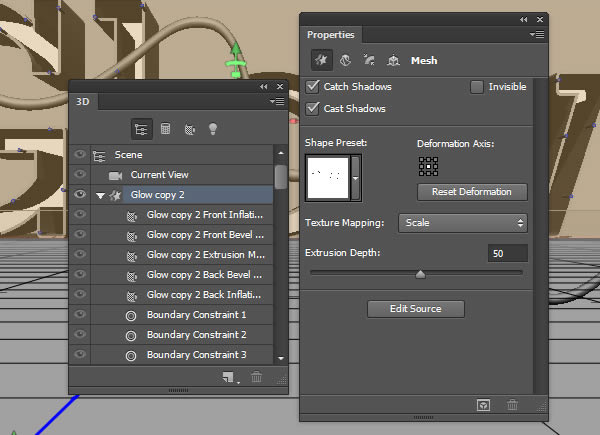The height and width of the screenshot is (435, 600).
Task: Click Glow copy 2 mesh star icon
Action: pos(115,196)
